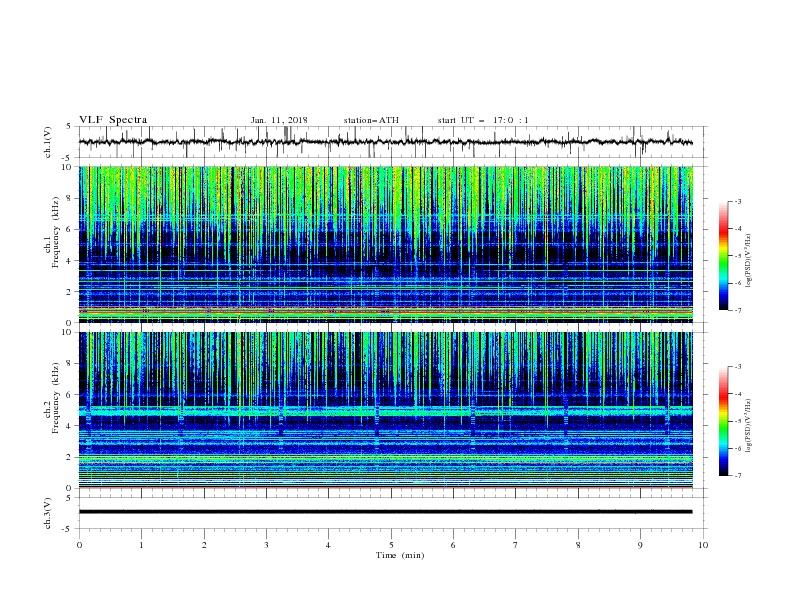Click the 'Time (min)' axis title
This screenshot has width=792, height=612.
point(400,555)
